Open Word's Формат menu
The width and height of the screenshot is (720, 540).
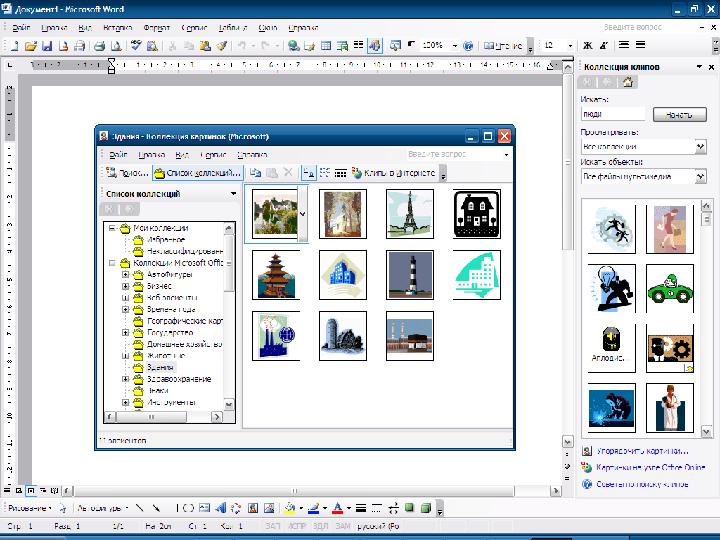[x=157, y=28]
